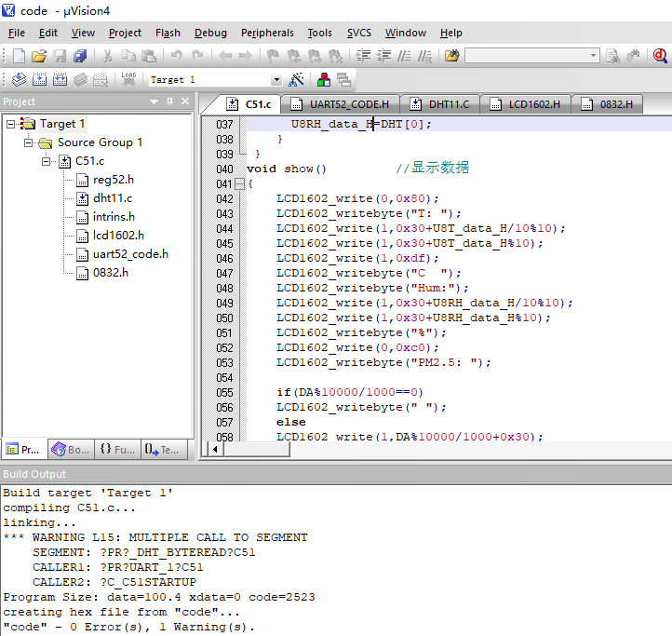Open Target Options magic wand icon
672x636 pixels.
tap(297, 80)
